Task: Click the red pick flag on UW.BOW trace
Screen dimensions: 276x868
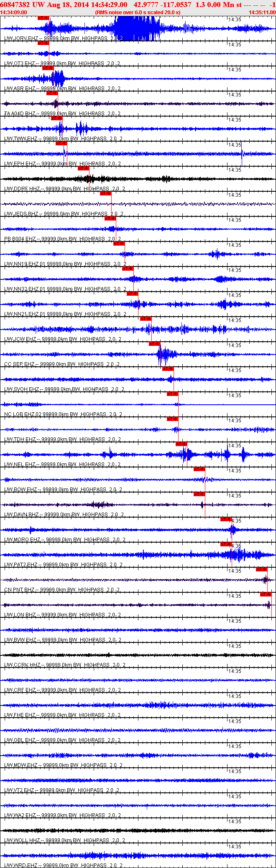Action: tap(199, 469)
